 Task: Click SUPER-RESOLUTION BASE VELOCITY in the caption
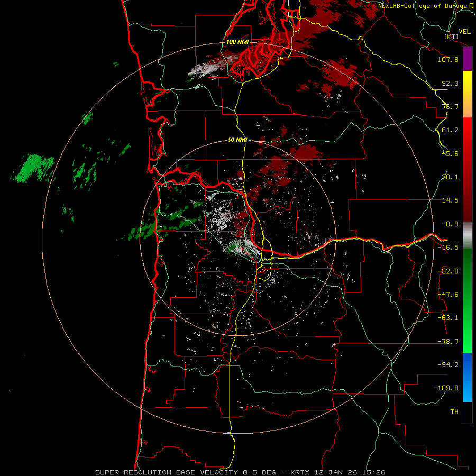pyautogui.click(x=167, y=472)
